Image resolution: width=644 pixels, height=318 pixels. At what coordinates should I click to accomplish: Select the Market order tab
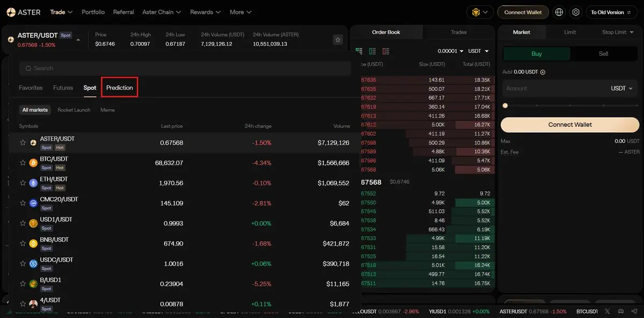[x=522, y=32]
